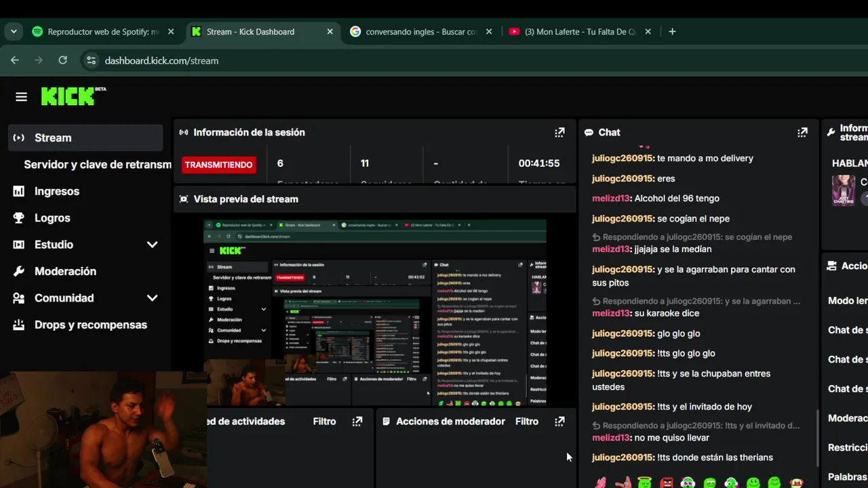
Task: Open the Kick hamburger menu
Action: pyautogui.click(x=21, y=97)
